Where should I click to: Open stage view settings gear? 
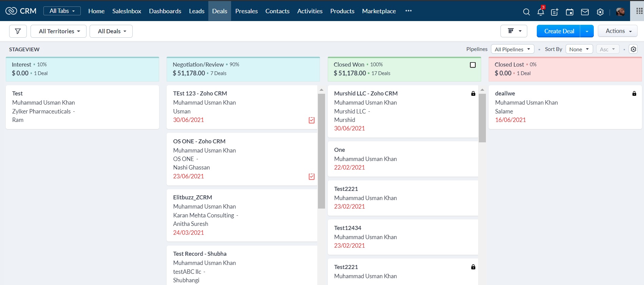[x=633, y=49]
